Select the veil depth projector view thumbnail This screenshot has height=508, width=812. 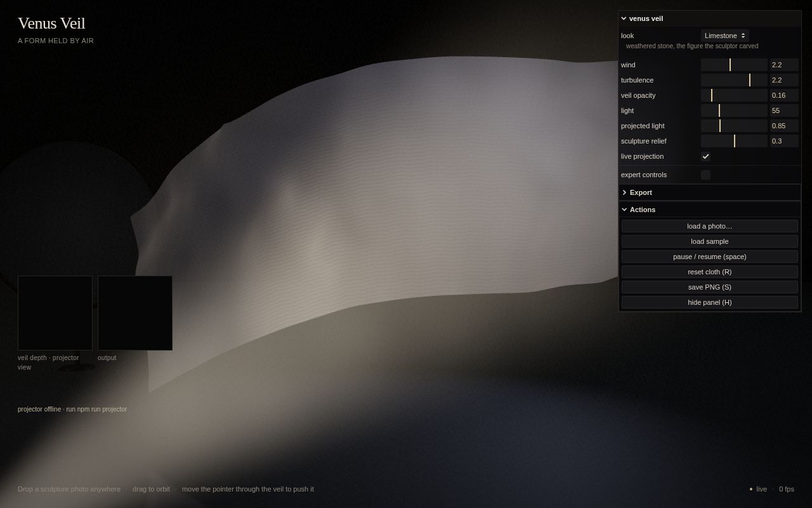pyautogui.click(x=55, y=313)
